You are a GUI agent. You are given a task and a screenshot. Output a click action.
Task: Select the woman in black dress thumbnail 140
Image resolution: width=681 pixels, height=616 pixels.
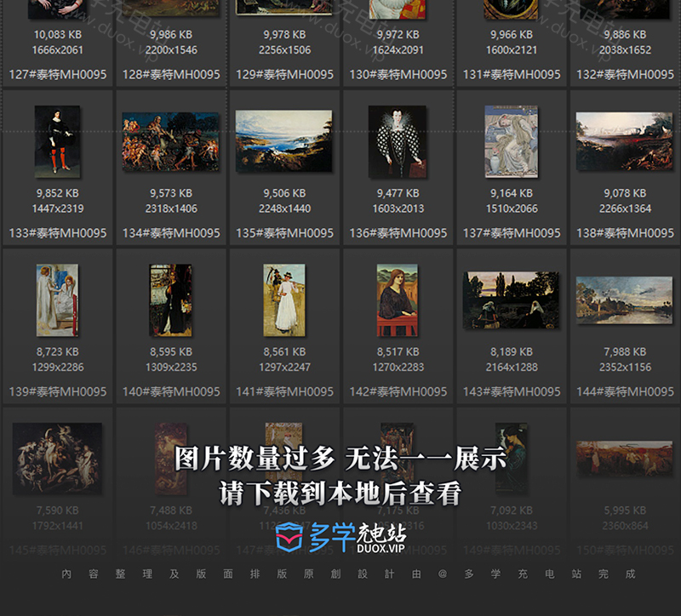click(170, 299)
